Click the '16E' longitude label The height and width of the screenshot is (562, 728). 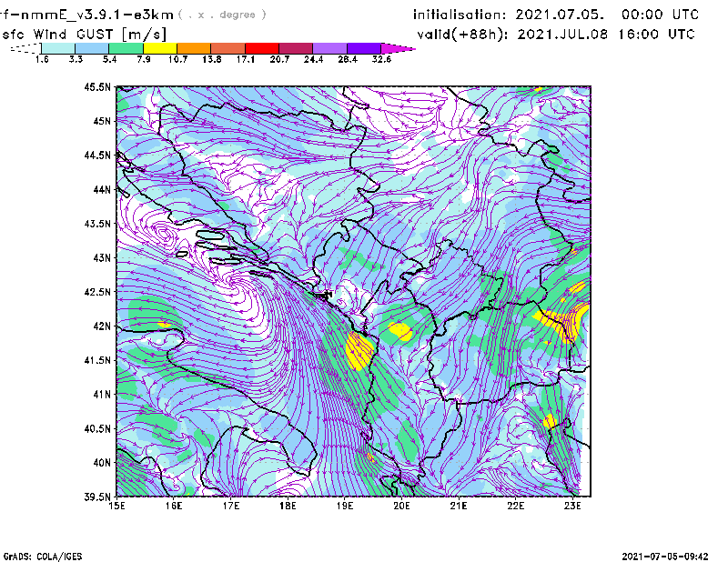click(x=174, y=506)
